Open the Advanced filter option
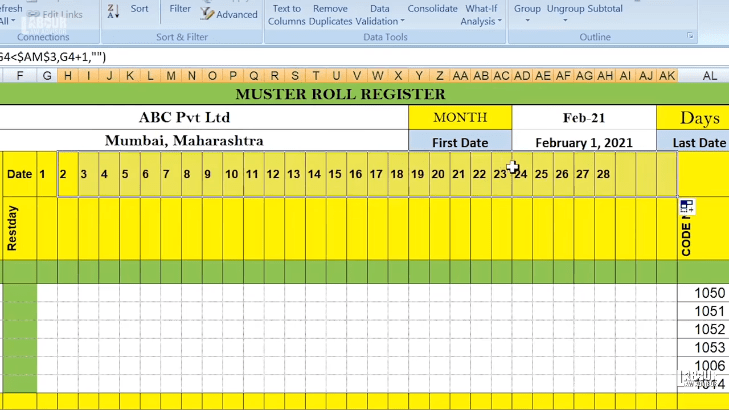Viewport: 729px width, 410px height. (229, 14)
